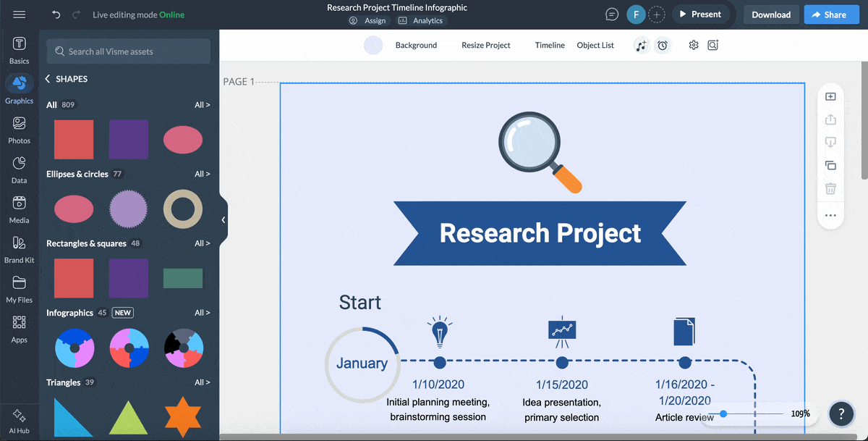Viewport: 868px width, 441px height.
Task: Open the Data panel
Action: coord(19,169)
